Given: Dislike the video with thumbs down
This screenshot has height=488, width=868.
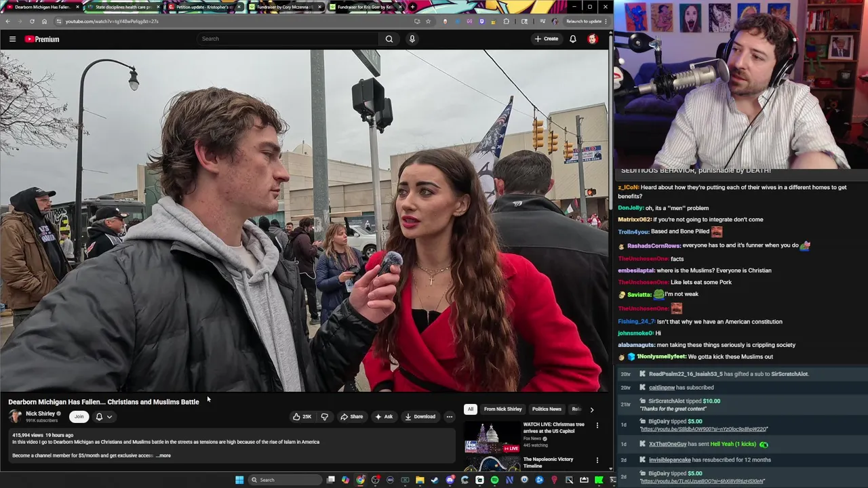Looking at the screenshot, I should [324, 417].
